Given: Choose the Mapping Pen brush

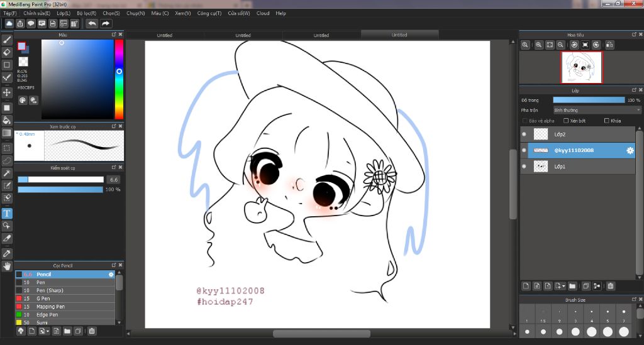Looking at the screenshot, I should point(65,307).
